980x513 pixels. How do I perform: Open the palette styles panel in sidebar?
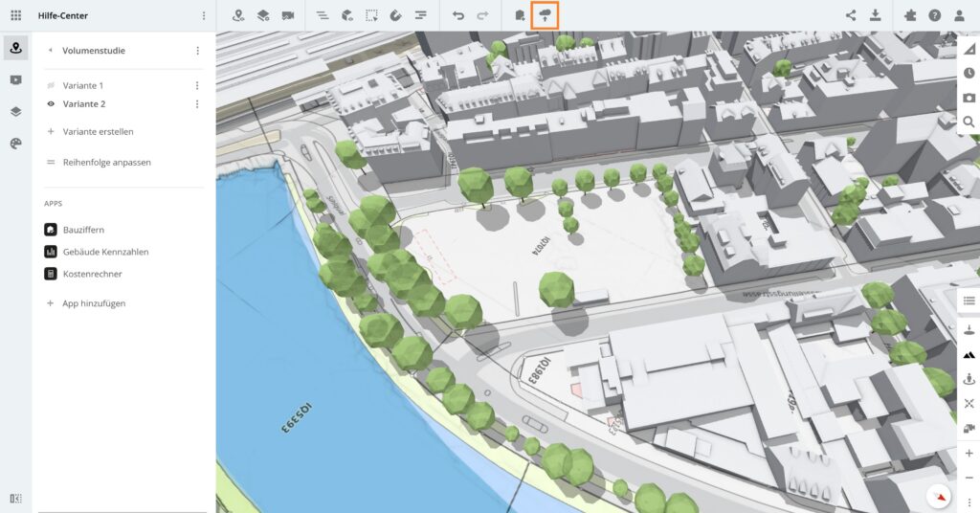point(15,143)
